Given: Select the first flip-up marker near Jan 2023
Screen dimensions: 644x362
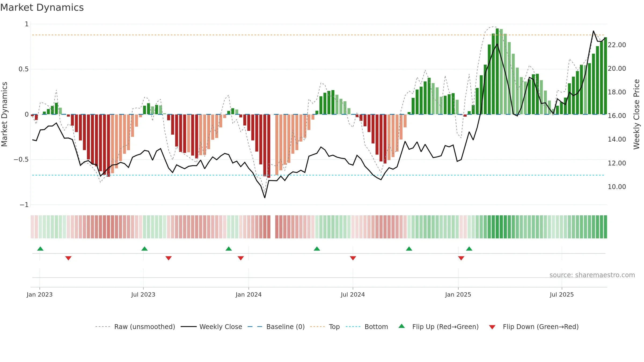Looking at the screenshot, I should coord(40,249).
